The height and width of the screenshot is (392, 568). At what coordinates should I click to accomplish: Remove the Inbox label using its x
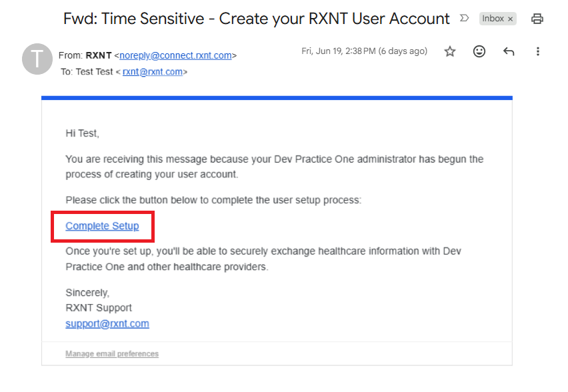pyautogui.click(x=510, y=19)
